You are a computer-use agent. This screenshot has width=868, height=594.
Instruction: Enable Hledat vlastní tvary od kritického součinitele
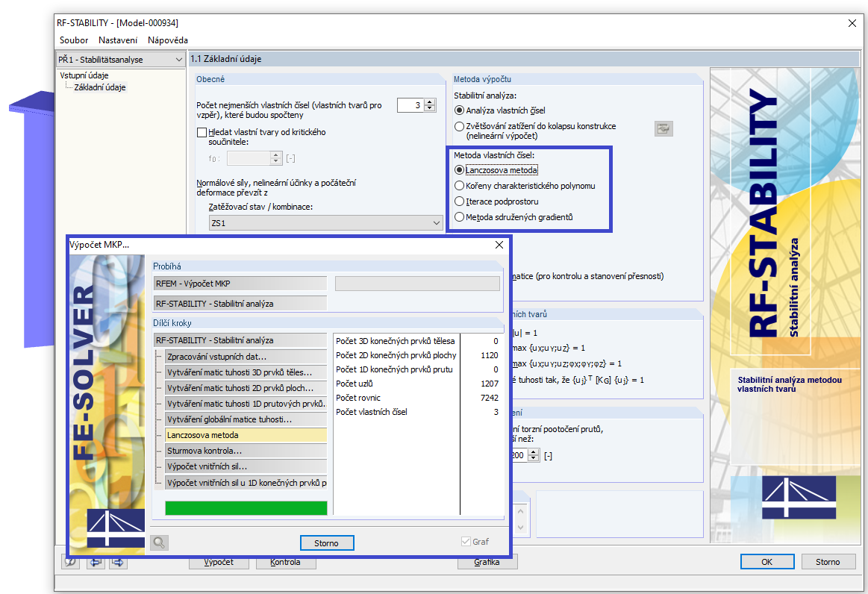coord(202,132)
